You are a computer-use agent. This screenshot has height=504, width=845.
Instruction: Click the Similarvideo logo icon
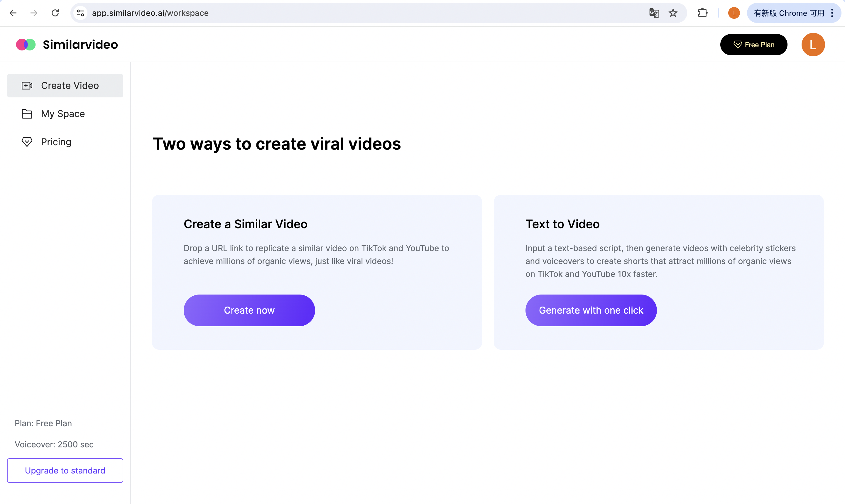point(26,45)
